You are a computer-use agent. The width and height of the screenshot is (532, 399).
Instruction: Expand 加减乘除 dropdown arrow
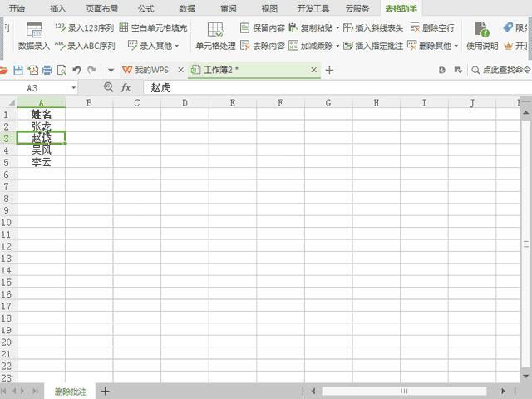pos(337,46)
